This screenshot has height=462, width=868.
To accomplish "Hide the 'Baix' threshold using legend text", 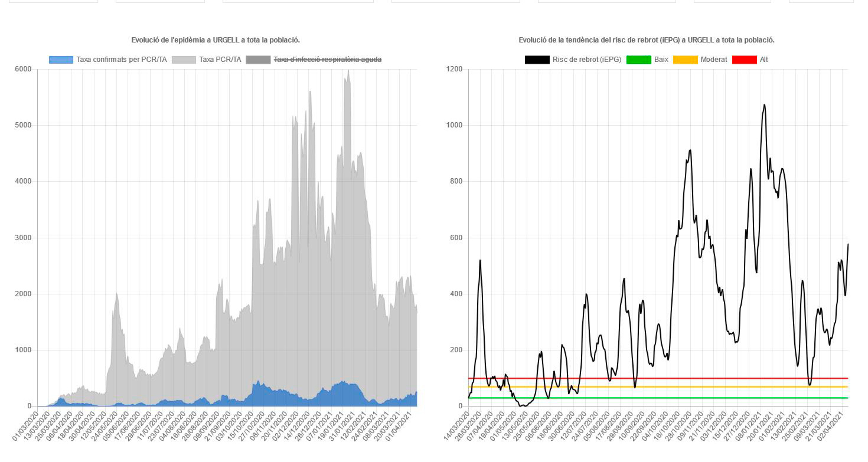I will click(661, 60).
